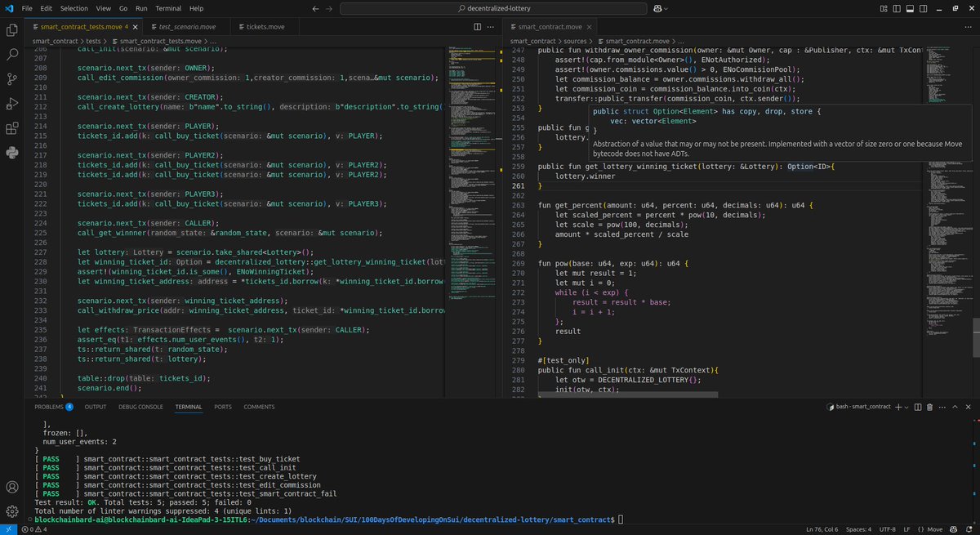
Task: Open terminal panel more actions menu
Action: (x=943, y=406)
